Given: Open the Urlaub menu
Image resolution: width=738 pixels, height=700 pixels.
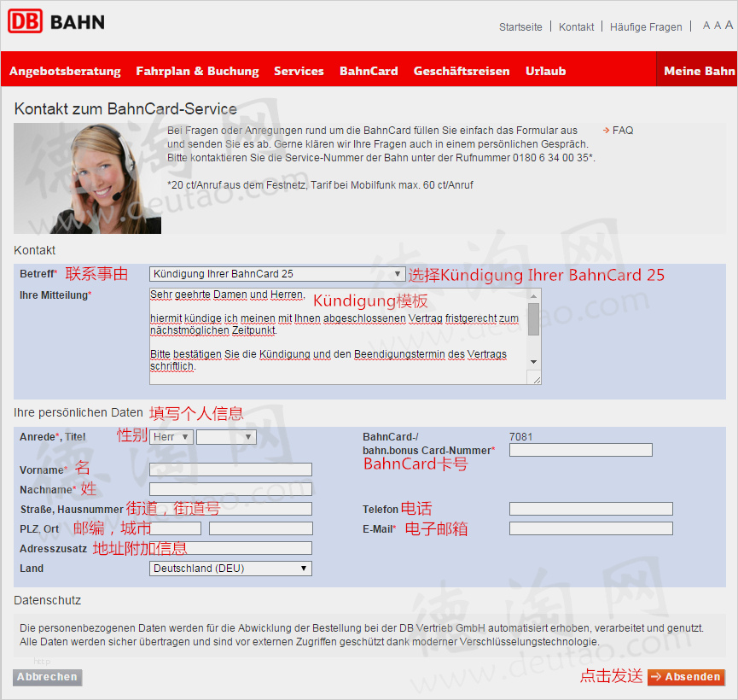Looking at the screenshot, I should pos(545,71).
